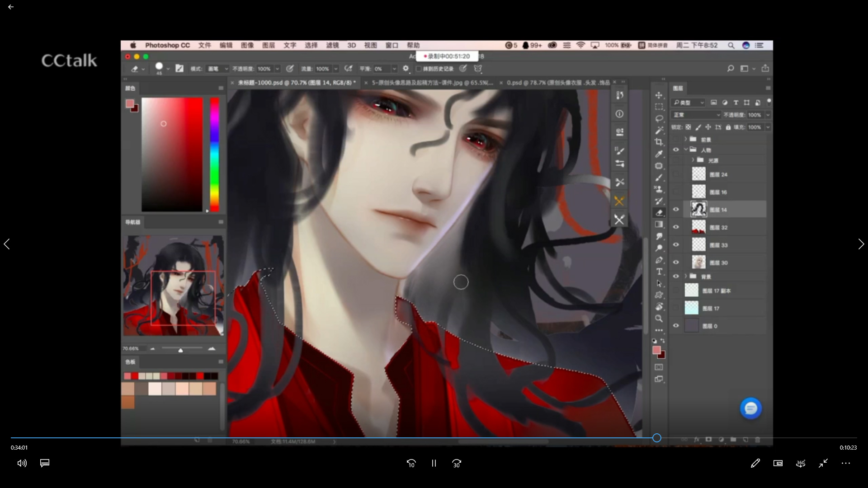This screenshot has height=488, width=868.
Task: Open the collapsed info panel icon
Action: tap(619, 114)
